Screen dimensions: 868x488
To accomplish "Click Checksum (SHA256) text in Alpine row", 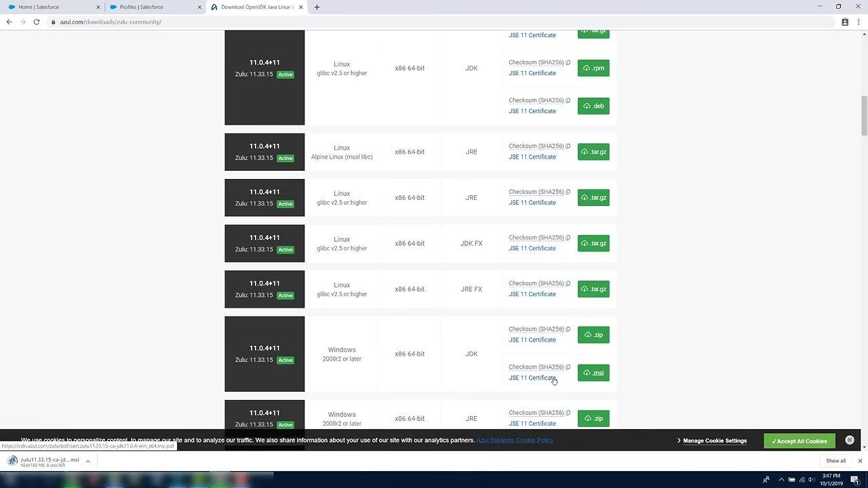I will 536,146.
